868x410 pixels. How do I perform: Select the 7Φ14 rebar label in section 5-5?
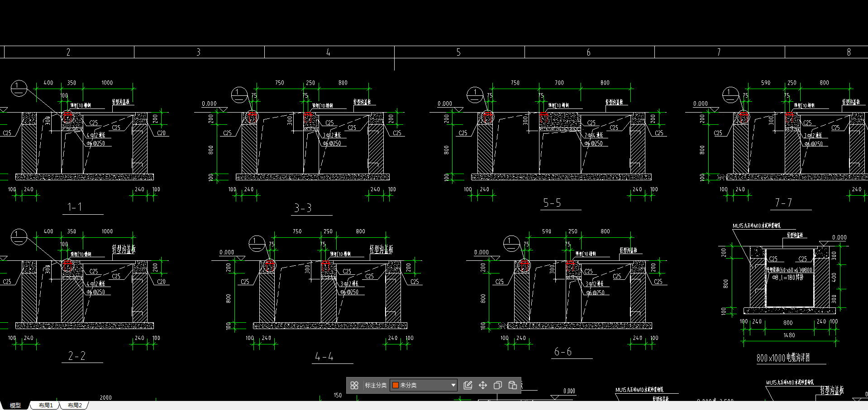593,135
